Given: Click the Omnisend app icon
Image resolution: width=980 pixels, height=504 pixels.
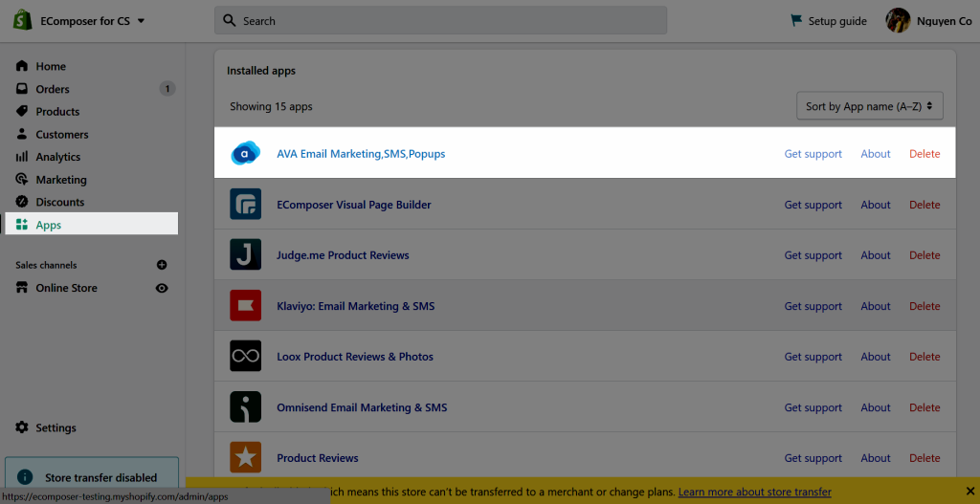Looking at the screenshot, I should (x=246, y=407).
